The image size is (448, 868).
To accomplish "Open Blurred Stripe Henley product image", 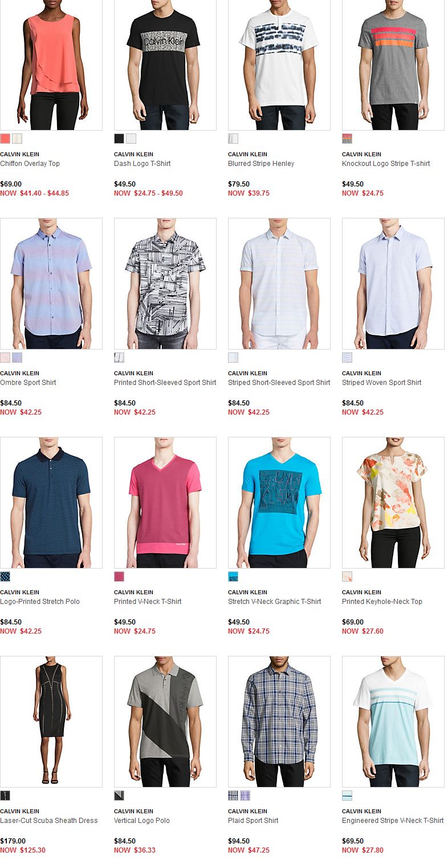I will click(x=279, y=65).
